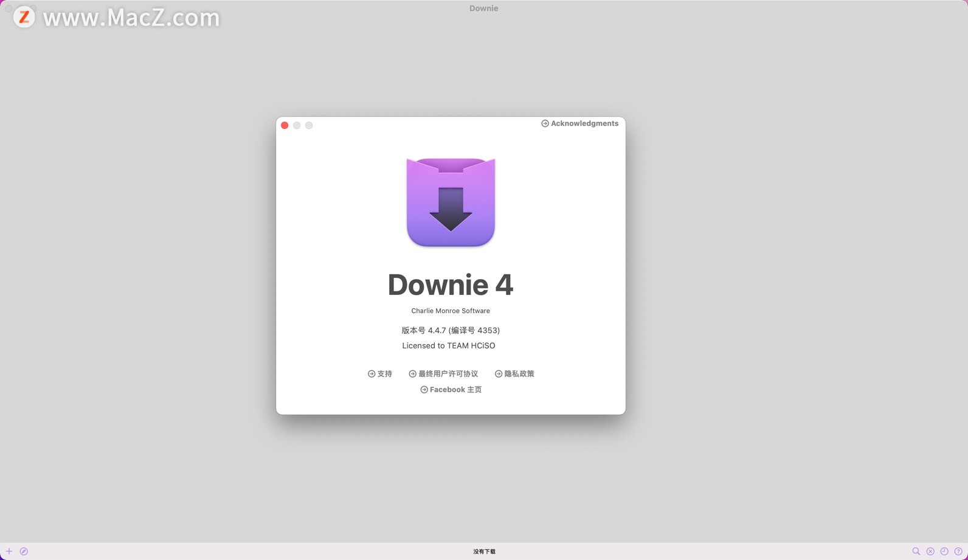
Task: Click the Downie 4 title heading
Action: (x=451, y=285)
